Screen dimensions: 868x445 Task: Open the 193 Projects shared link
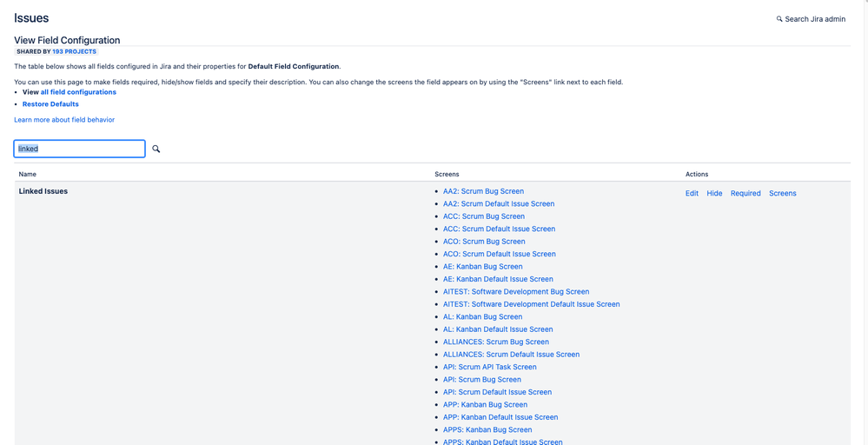click(x=74, y=51)
